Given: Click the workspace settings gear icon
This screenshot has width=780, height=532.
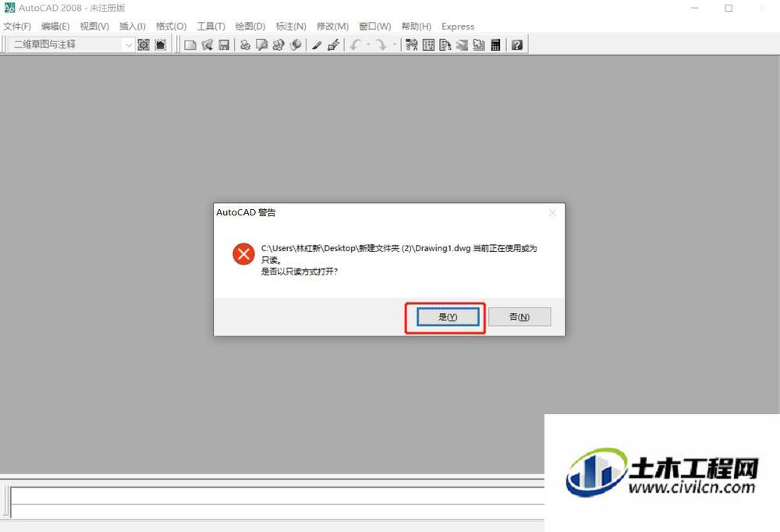Looking at the screenshot, I should pos(144,44).
